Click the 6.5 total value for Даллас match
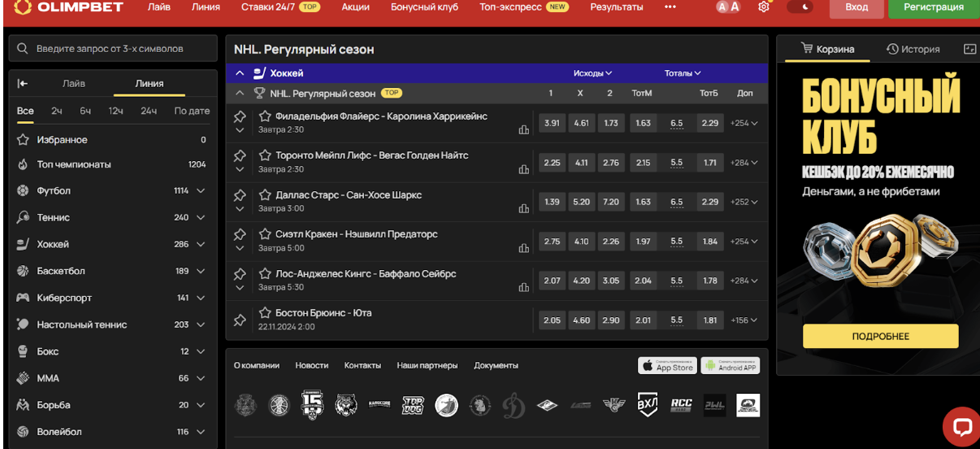The height and width of the screenshot is (449, 980). click(677, 202)
